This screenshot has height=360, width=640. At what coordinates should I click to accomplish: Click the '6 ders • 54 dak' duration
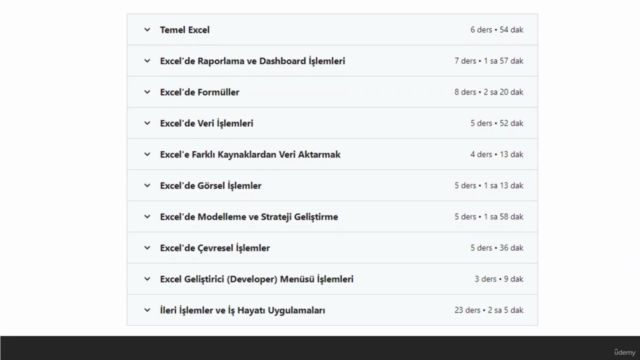pyautogui.click(x=497, y=30)
